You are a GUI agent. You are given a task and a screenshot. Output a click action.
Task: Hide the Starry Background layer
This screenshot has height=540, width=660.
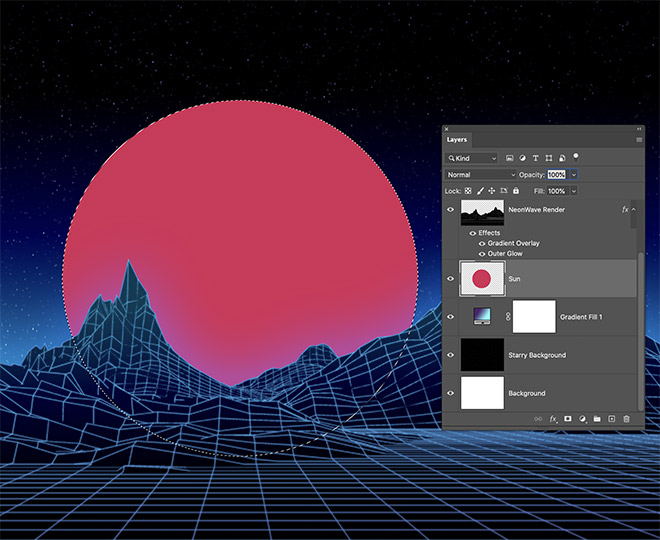click(450, 355)
